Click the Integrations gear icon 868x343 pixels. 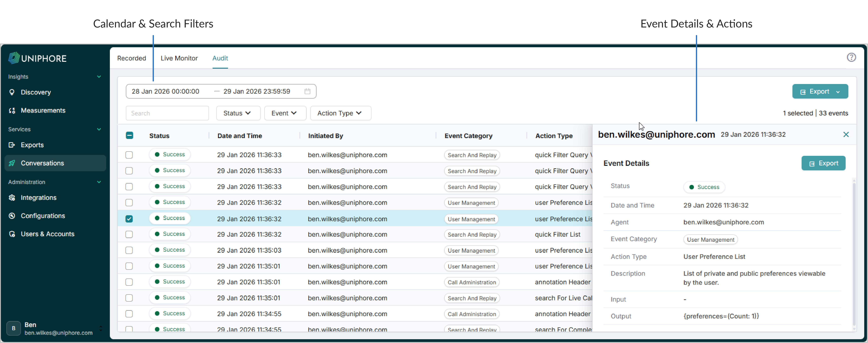coord(12,198)
